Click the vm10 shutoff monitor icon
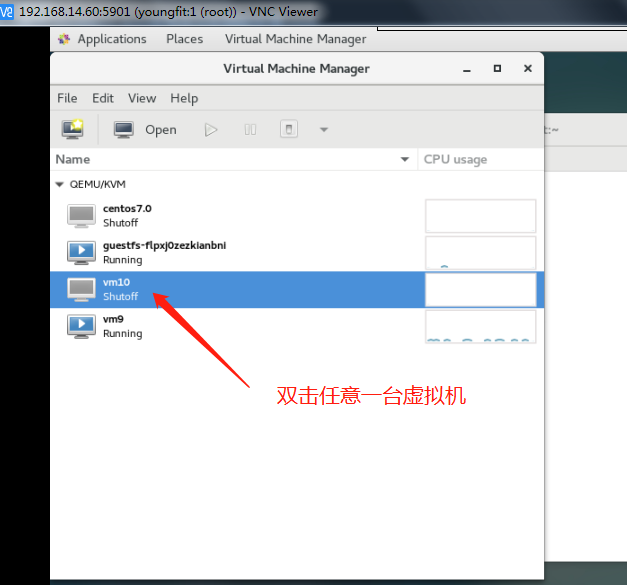The width and height of the screenshot is (627, 585). click(81, 290)
